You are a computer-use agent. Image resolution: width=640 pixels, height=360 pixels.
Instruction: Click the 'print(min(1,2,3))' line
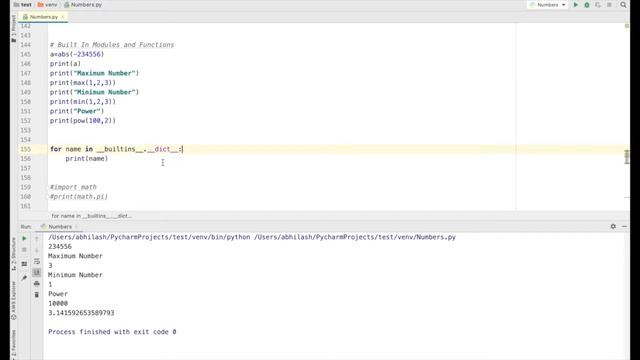(83, 102)
